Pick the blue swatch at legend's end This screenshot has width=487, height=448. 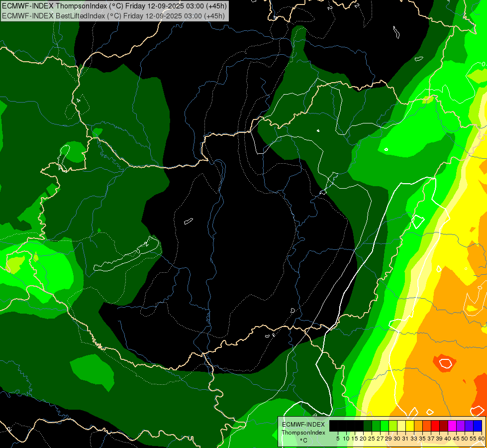coord(478,426)
